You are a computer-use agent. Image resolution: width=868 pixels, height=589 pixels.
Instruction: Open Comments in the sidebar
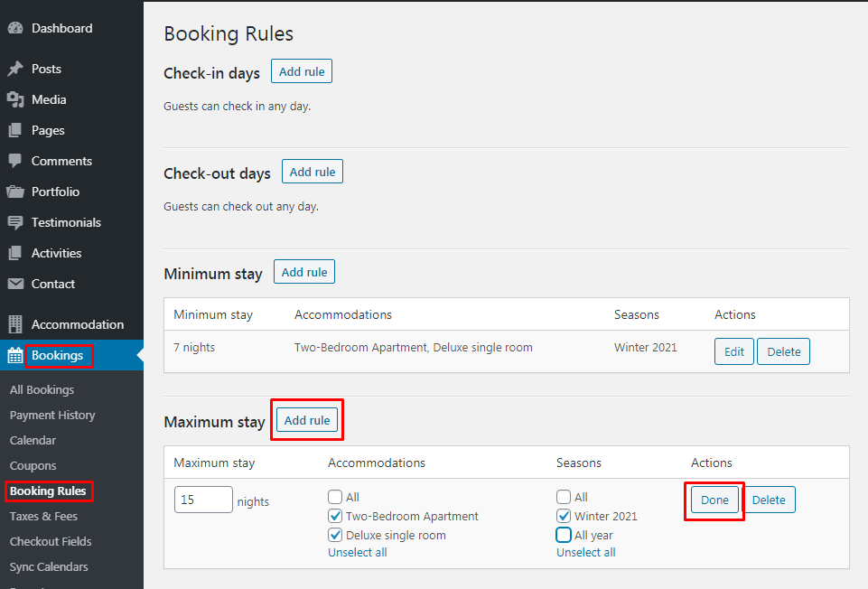tap(62, 161)
